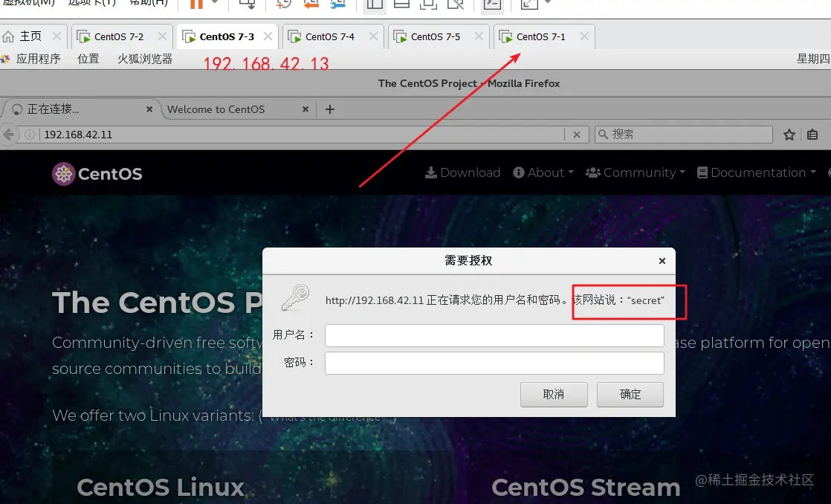Select the 正在连接… Firefox tab
Viewport: 831px width, 504px height.
coord(79,109)
